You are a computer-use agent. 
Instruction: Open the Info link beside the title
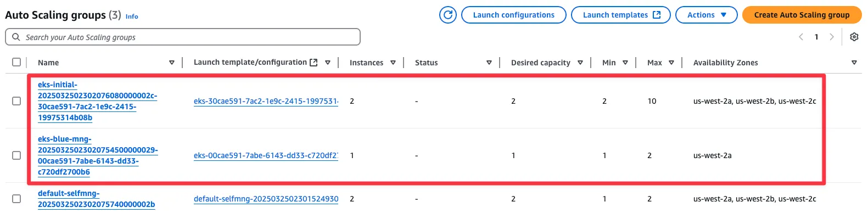pos(132,16)
